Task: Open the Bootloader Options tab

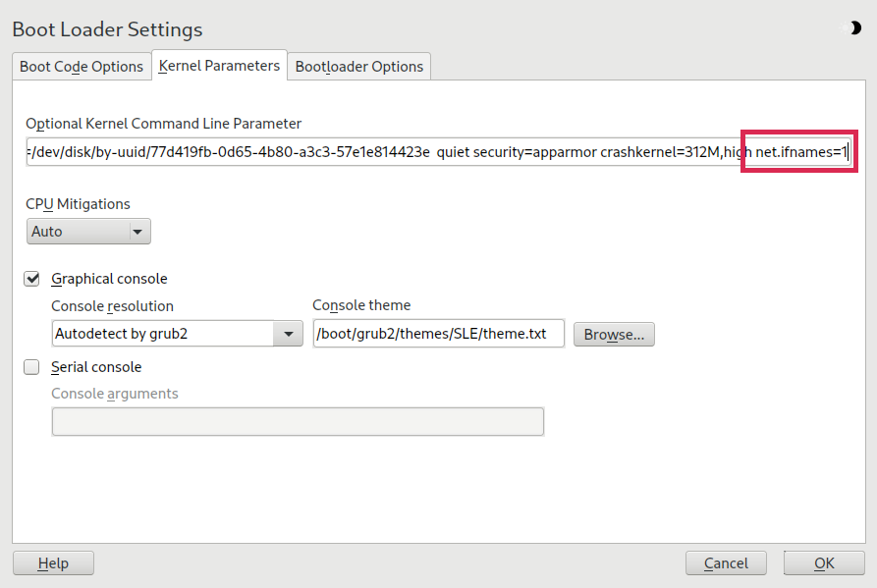Action: [359, 67]
